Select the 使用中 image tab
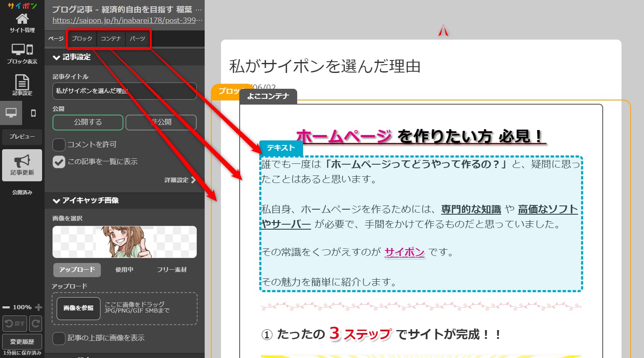Viewport: 644px width, 358px height. click(x=125, y=270)
